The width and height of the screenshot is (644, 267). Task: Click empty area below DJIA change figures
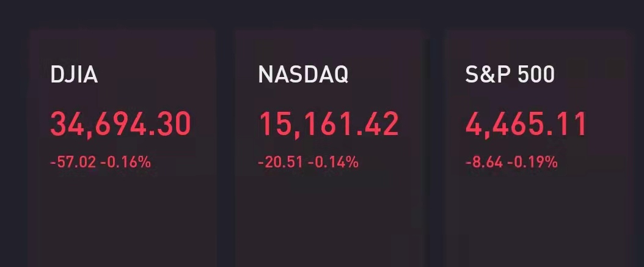pos(122,218)
